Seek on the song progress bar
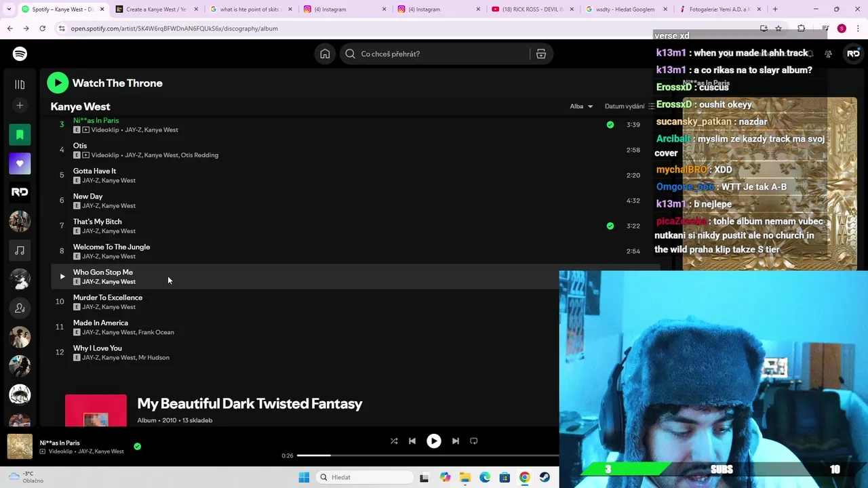This screenshot has height=488, width=868. point(427,455)
